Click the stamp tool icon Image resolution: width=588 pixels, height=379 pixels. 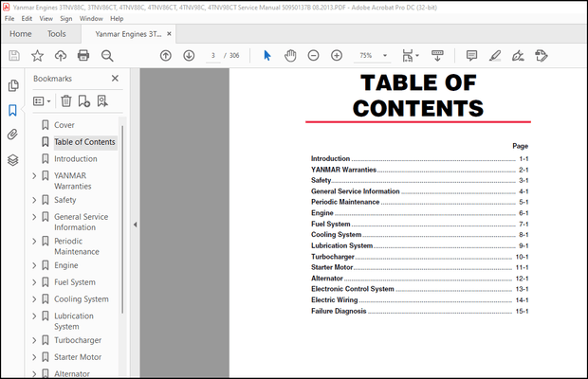[x=542, y=56]
